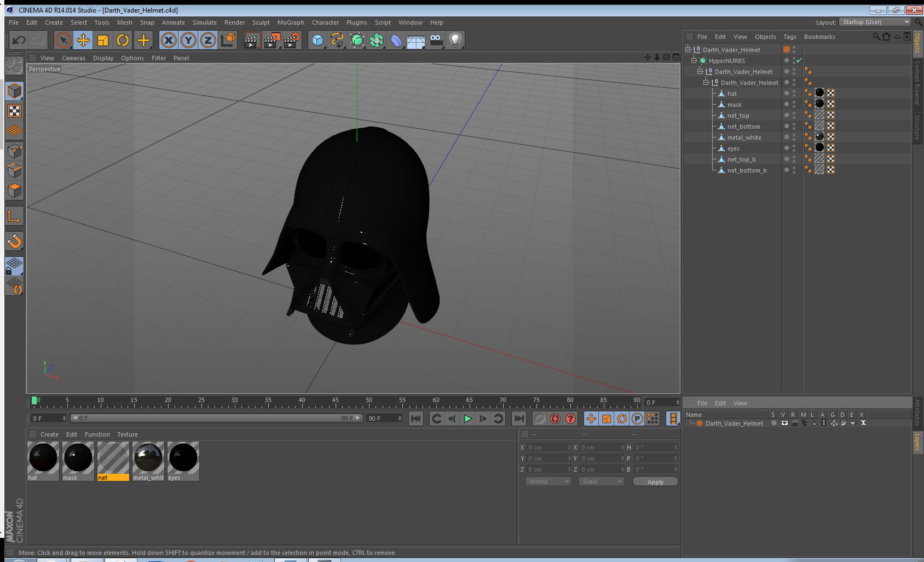Screen dimensions: 924x562
Task: Open Object Manager Tags menu
Action: click(x=790, y=37)
